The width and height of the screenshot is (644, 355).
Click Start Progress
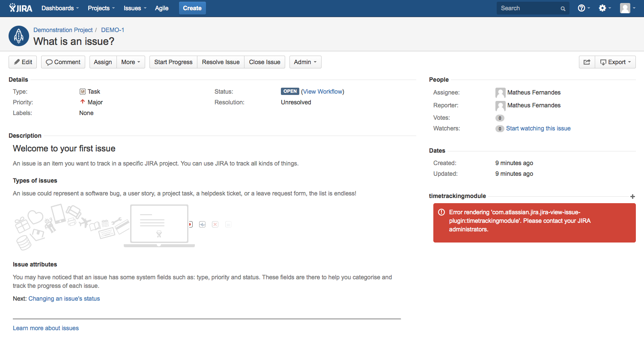(173, 62)
